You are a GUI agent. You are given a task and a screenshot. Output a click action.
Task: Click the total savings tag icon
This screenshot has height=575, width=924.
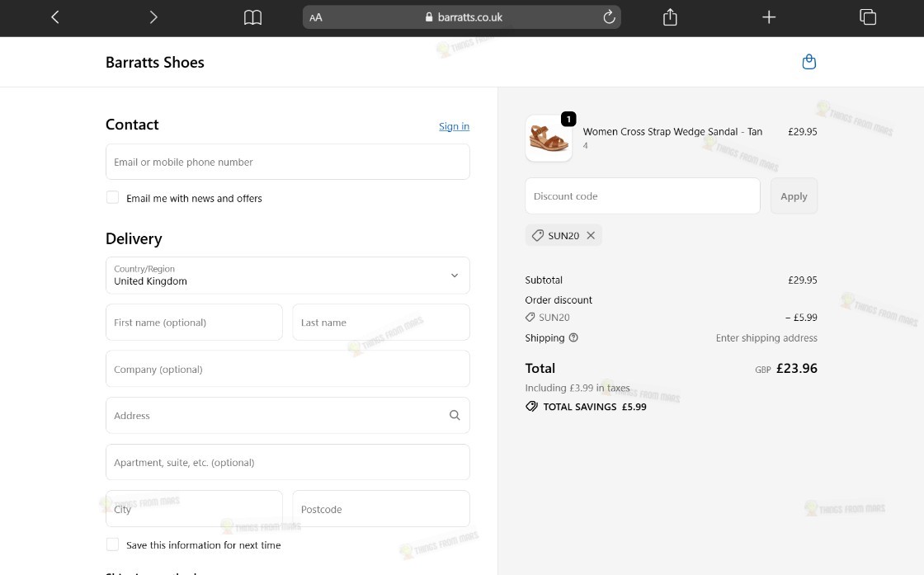(x=531, y=407)
